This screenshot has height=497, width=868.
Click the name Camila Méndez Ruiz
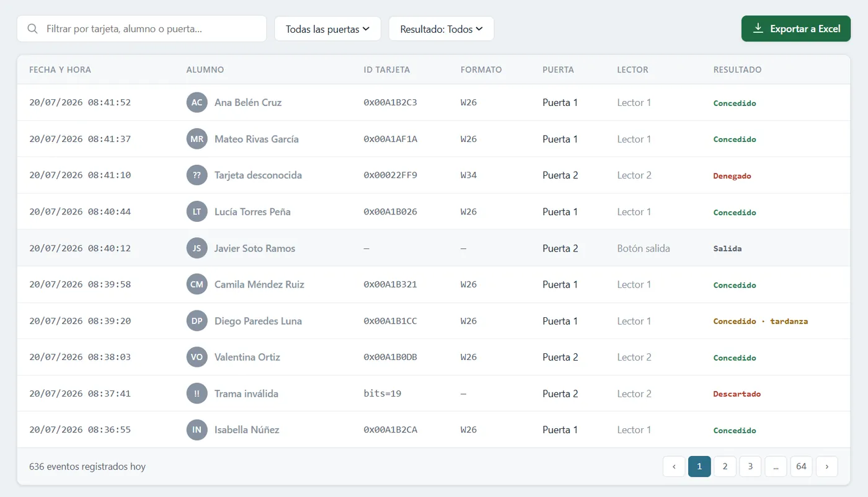[259, 284]
